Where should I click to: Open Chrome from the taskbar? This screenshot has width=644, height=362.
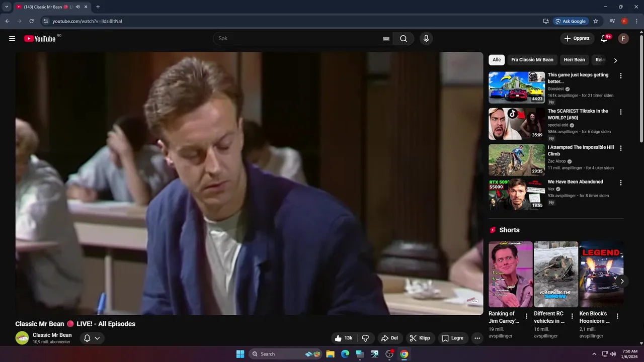[x=404, y=354]
